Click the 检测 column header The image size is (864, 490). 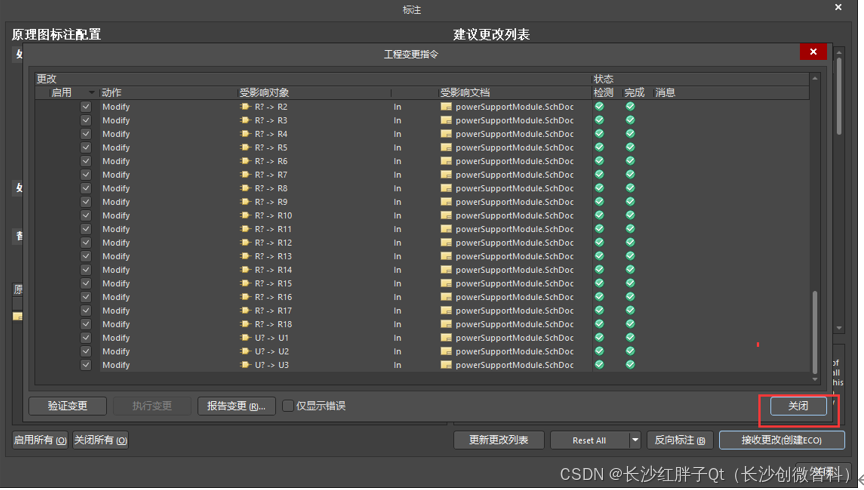604,93
